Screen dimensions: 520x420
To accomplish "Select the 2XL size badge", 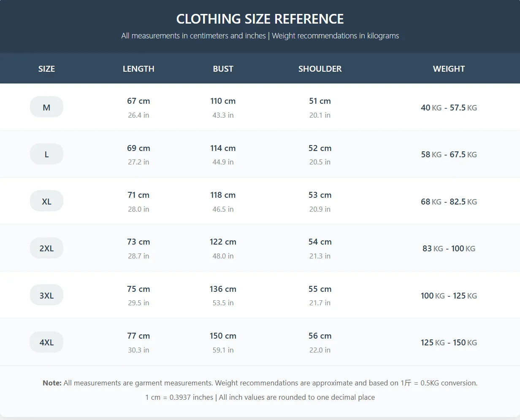I will tap(46, 248).
